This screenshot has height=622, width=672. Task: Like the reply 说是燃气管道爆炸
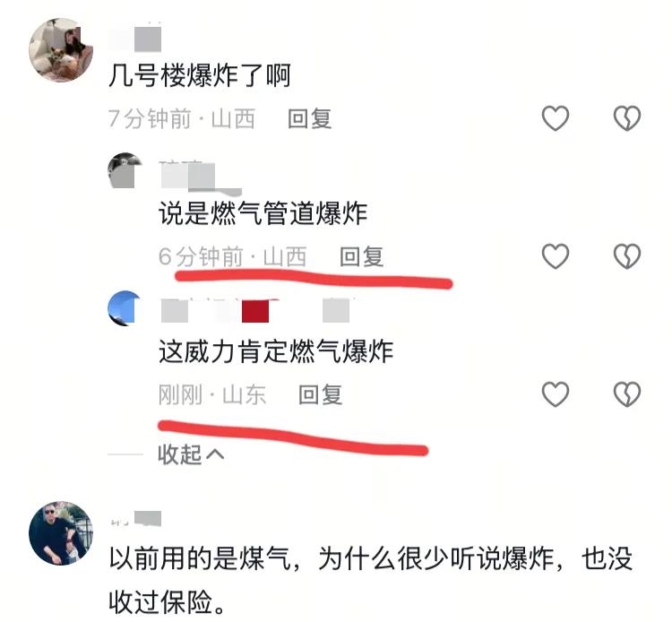[555, 256]
